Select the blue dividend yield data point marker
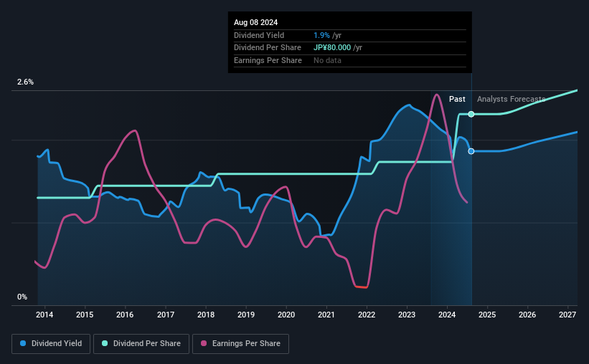Screen dimensions: 589x364 [471, 151]
